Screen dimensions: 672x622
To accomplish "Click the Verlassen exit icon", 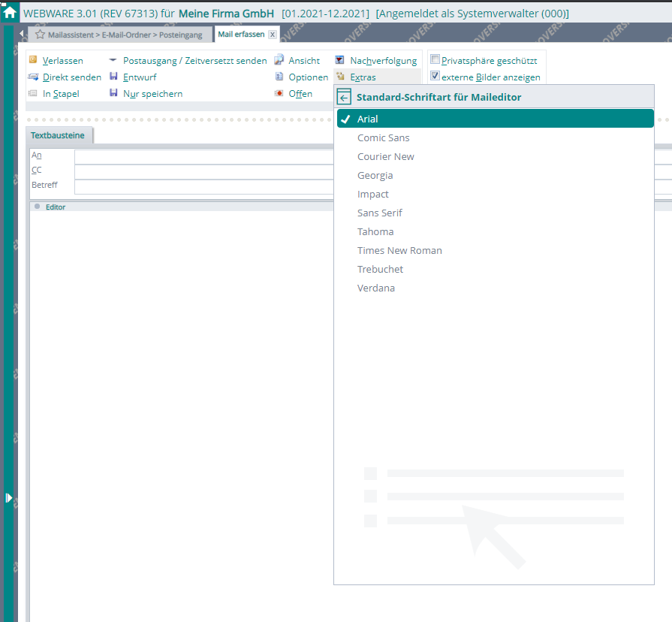I will [33, 60].
